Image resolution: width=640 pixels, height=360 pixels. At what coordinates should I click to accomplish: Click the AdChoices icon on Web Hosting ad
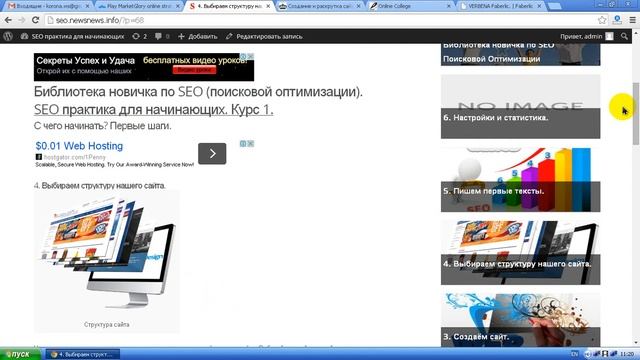pos(242,144)
